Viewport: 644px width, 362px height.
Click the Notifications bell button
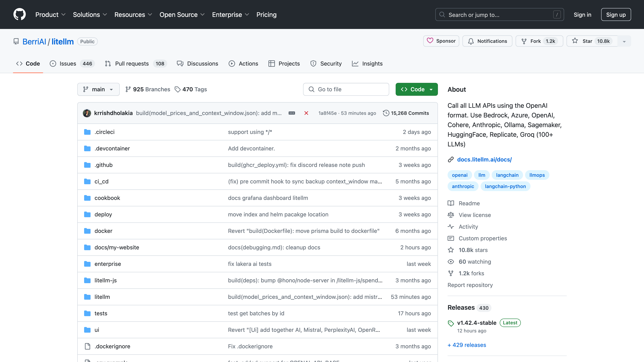[x=487, y=41]
